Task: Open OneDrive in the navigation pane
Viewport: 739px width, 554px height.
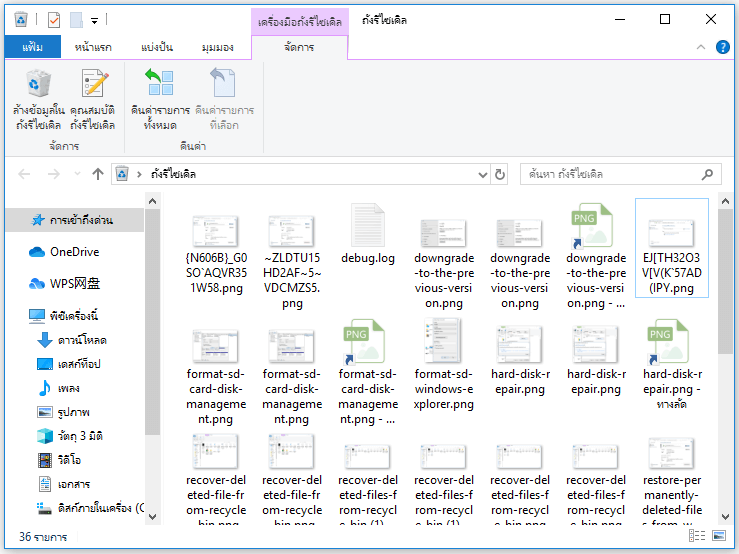Action: pyautogui.click(x=74, y=252)
